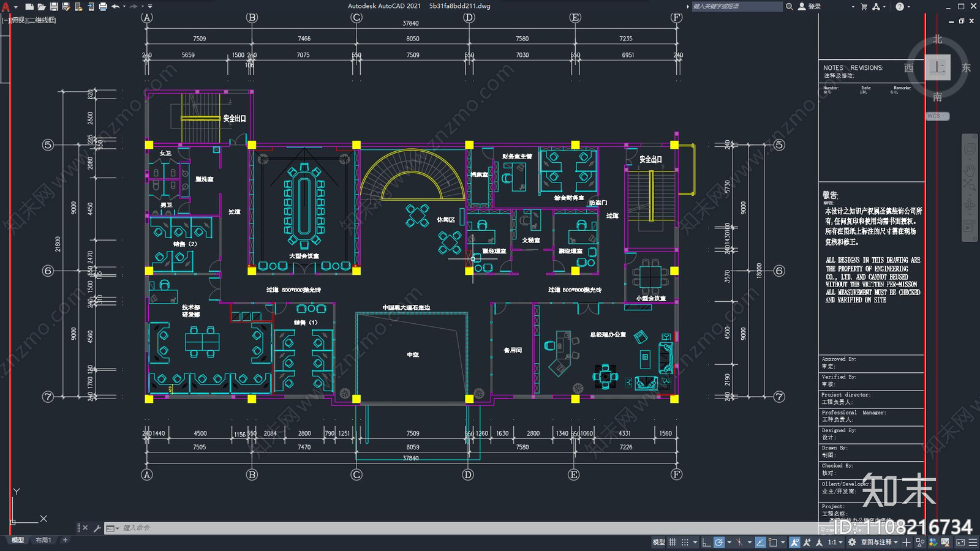Click the Plot printer icon
Screen dimensions: 980x551
click(102, 7)
